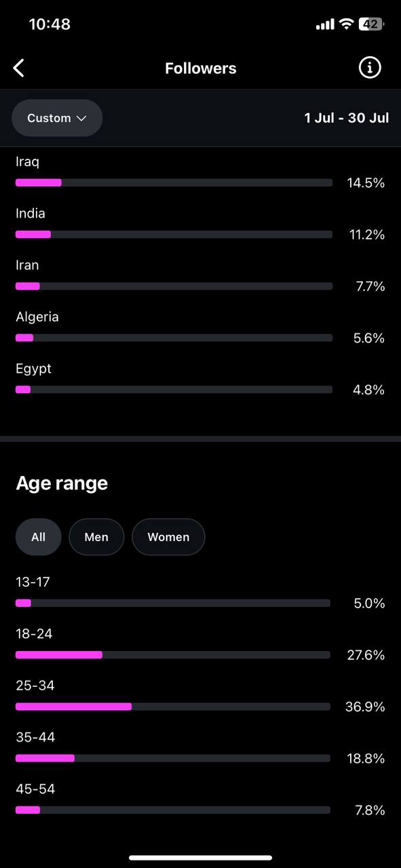Viewport: 401px width, 868px height.
Task: Select the All age filter
Action: [x=39, y=537]
